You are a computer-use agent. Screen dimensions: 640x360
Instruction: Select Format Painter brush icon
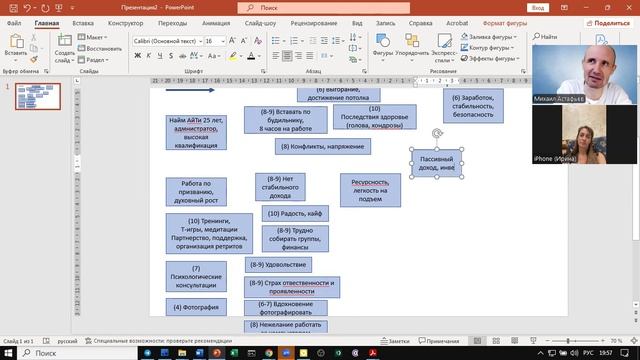34,60
